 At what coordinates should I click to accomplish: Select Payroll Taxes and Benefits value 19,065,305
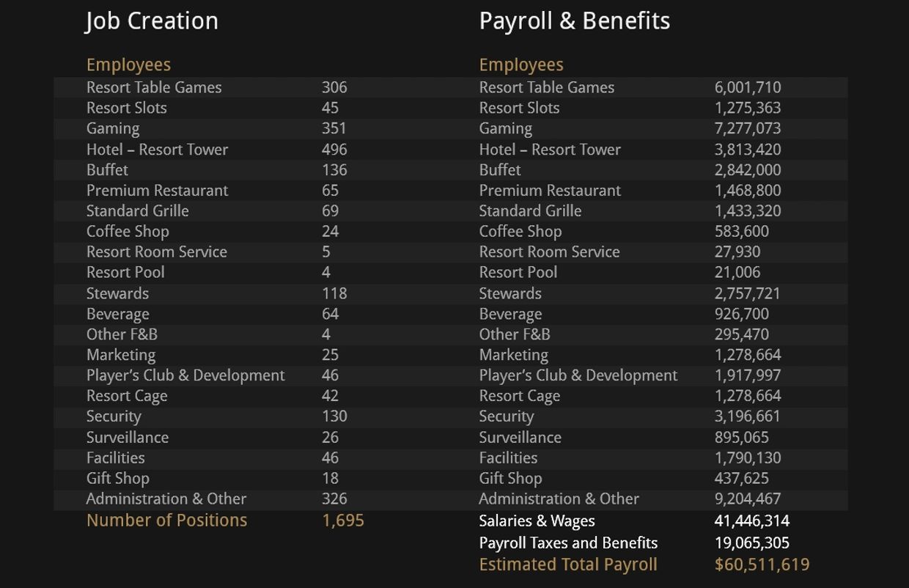[x=751, y=543]
